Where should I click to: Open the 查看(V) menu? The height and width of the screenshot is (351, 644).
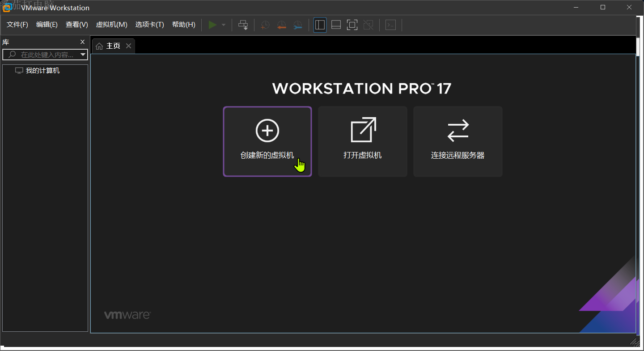(x=77, y=25)
